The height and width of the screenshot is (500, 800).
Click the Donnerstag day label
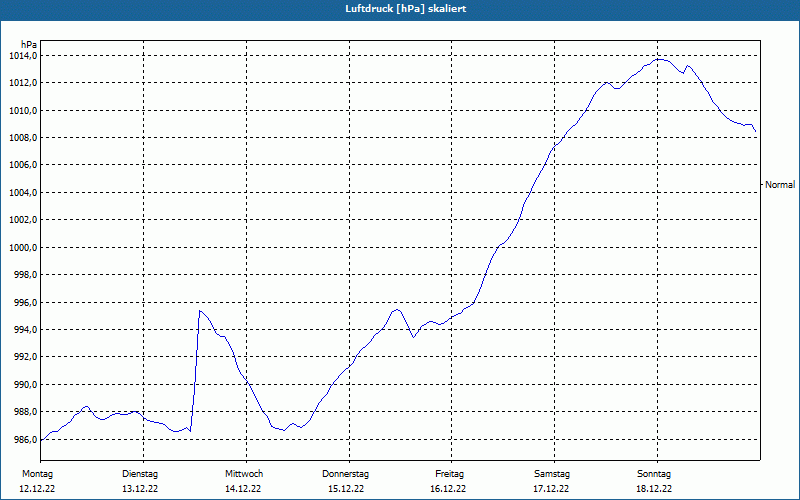coord(345,474)
